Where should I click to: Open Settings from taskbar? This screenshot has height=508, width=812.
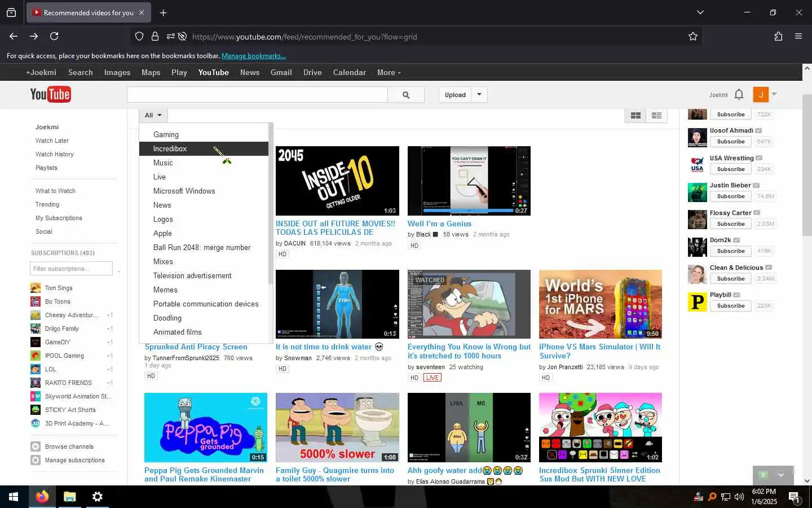[98, 497]
